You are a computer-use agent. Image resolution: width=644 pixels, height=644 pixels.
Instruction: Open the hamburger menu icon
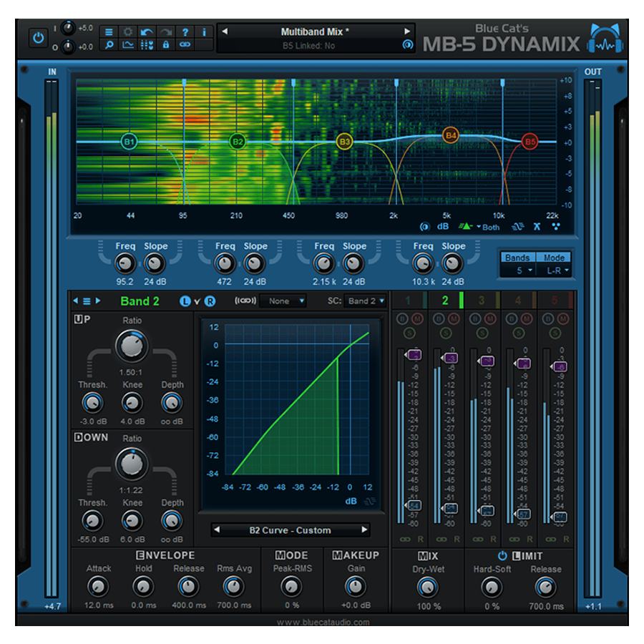[109, 32]
